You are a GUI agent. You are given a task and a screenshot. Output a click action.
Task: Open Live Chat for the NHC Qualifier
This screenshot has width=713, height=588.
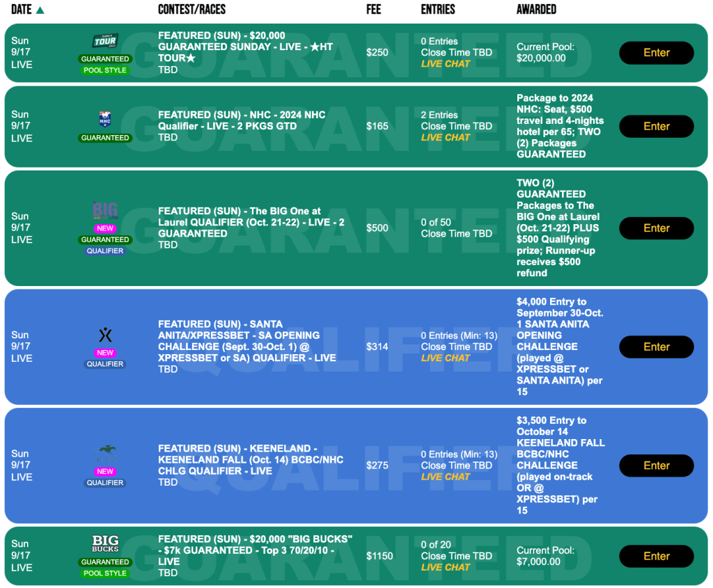click(x=446, y=137)
